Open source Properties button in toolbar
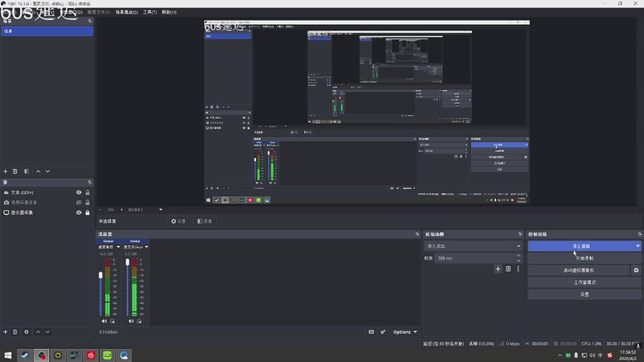The width and height of the screenshot is (644, 362). 179,221
